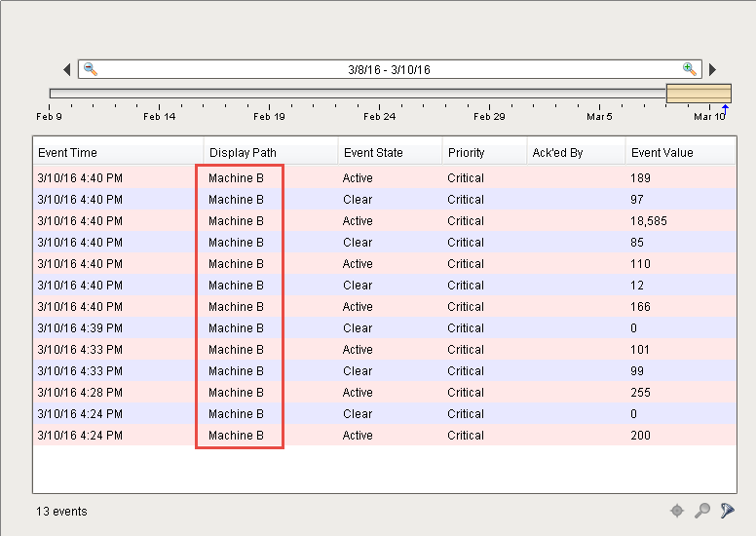Viewport: 756px width, 536px height.
Task: Sort by Display Path column header
Action: point(271,152)
